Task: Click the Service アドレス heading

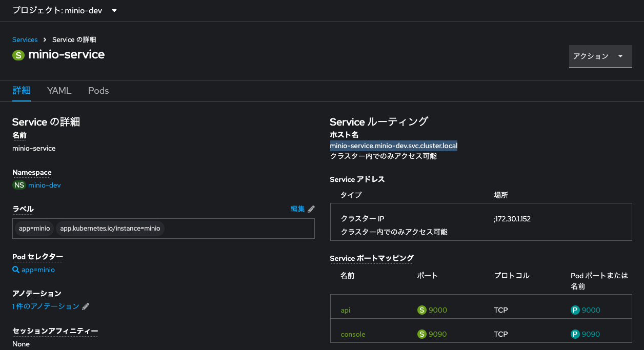Action: tap(357, 179)
